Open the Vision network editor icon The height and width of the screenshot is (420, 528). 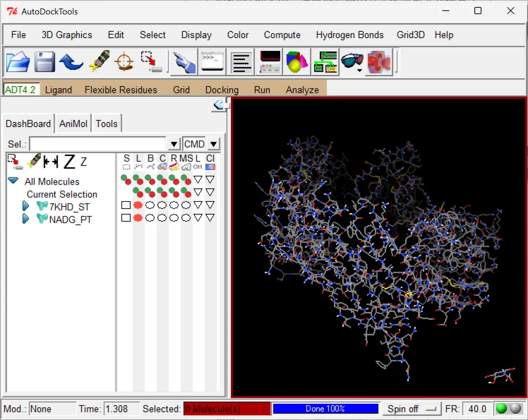pyautogui.click(x=325, y=62)
